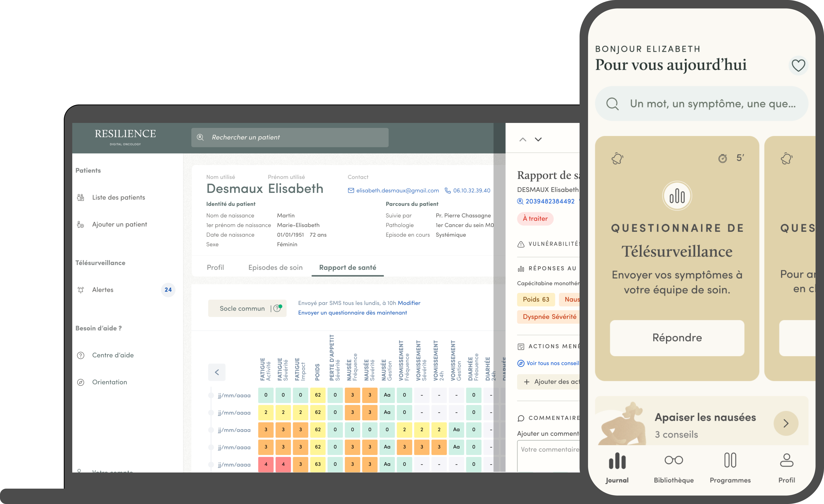Viewport: 824px width, 504px height.
Task: Click Modifier next to SMS schedule
Action: [409, 303]
